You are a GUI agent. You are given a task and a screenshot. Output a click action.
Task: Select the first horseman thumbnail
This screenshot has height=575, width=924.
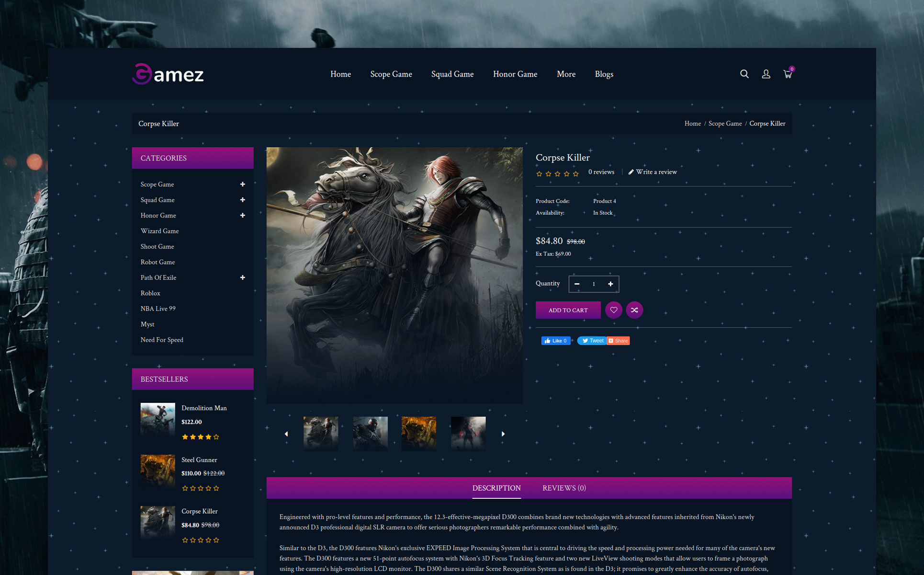(x=321, y=434)
